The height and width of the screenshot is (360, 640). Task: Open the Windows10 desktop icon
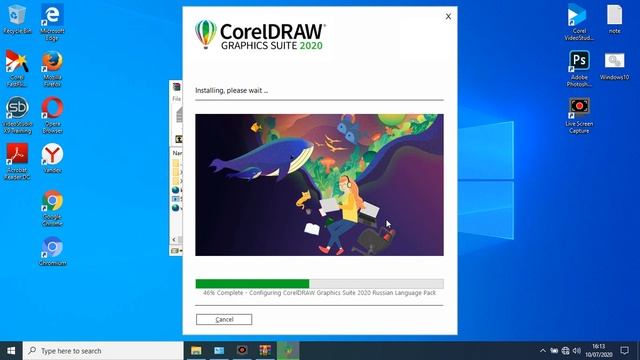[x=614, y=65]
